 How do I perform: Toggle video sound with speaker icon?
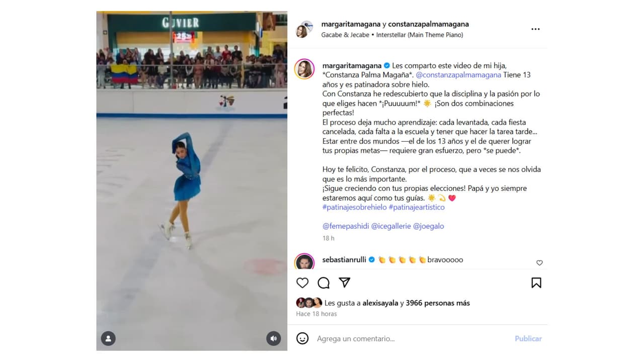(x=274, y=338)
